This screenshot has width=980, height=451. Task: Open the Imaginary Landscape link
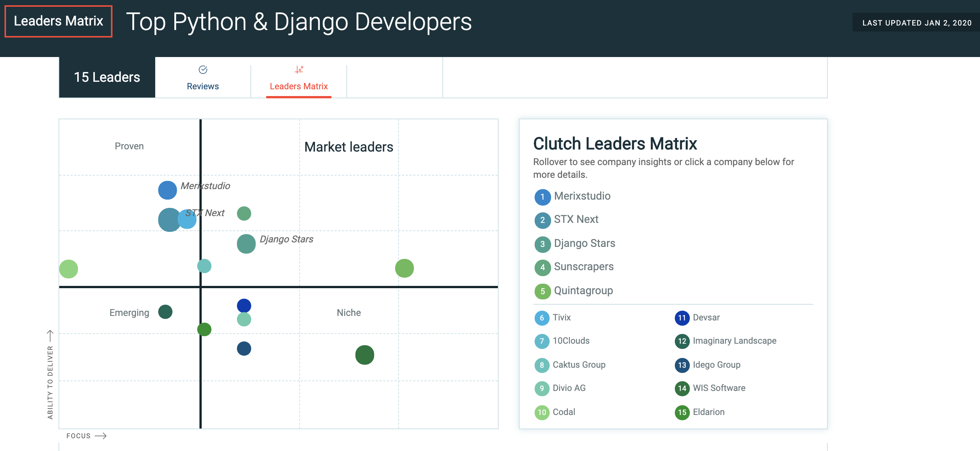[734, 341]
